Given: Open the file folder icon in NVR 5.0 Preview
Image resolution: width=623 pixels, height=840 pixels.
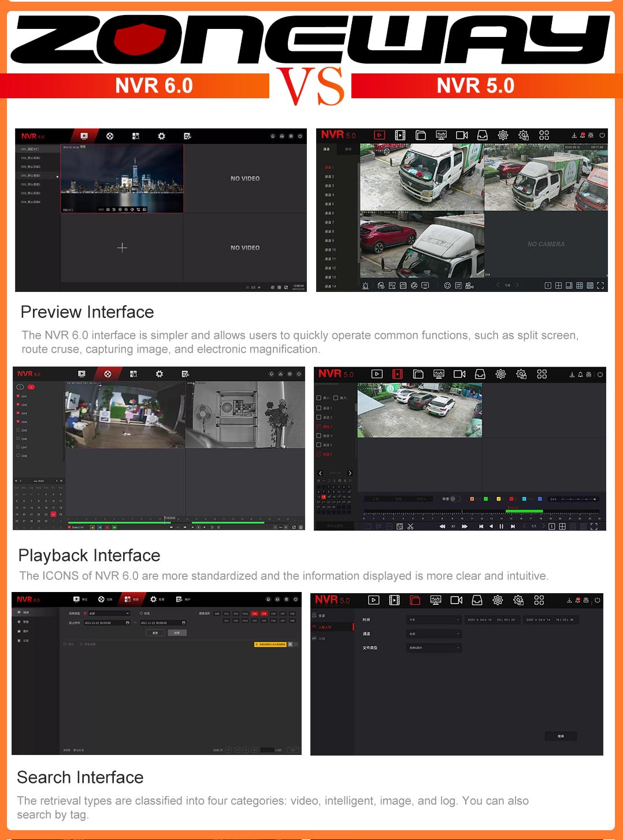Looking at the screenshot, I should tap(421, 135).
